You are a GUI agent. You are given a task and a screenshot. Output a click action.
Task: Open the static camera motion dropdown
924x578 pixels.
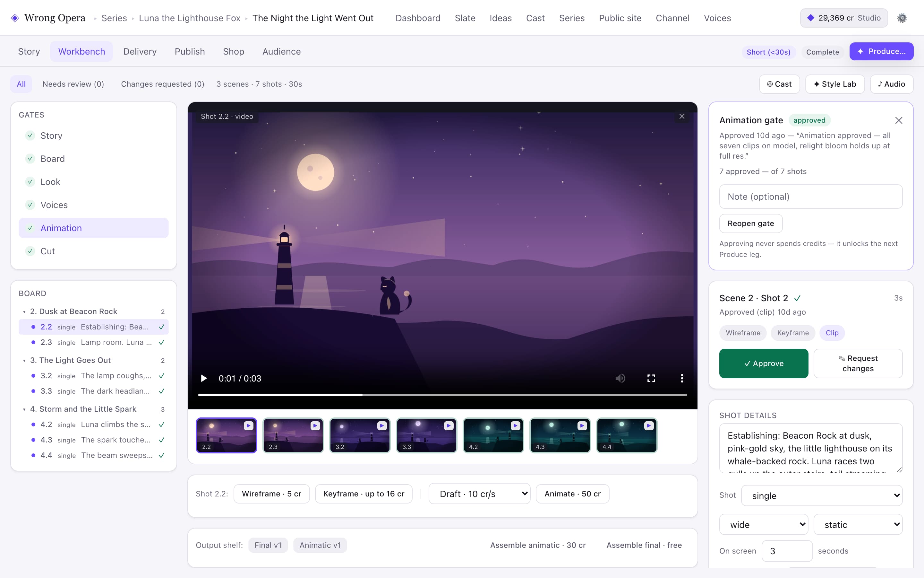coord(858,524)
